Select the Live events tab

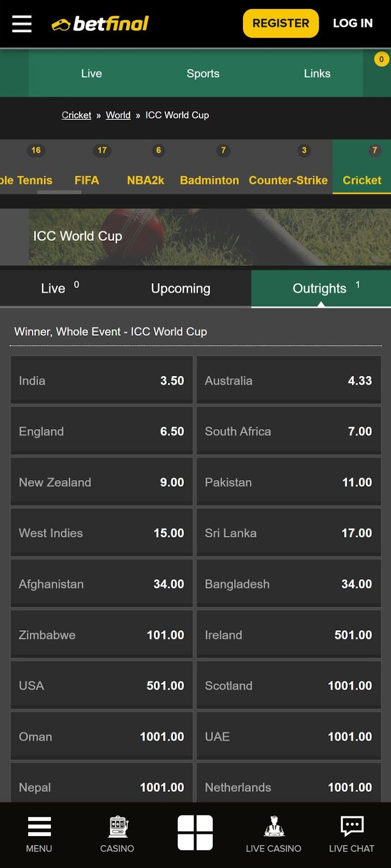[x=54, y=288]
